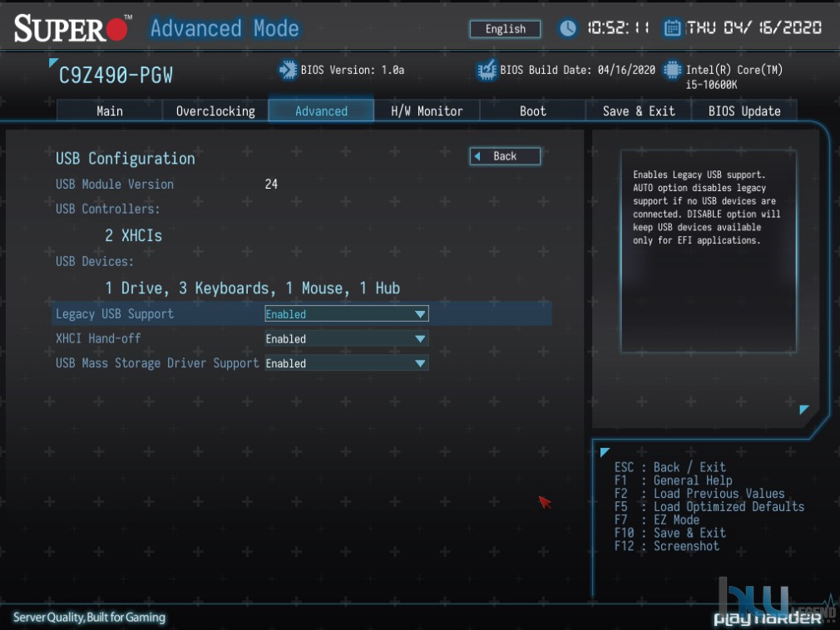Open the Save & Exit tab
840x630 pixels.
coord(639,111)
